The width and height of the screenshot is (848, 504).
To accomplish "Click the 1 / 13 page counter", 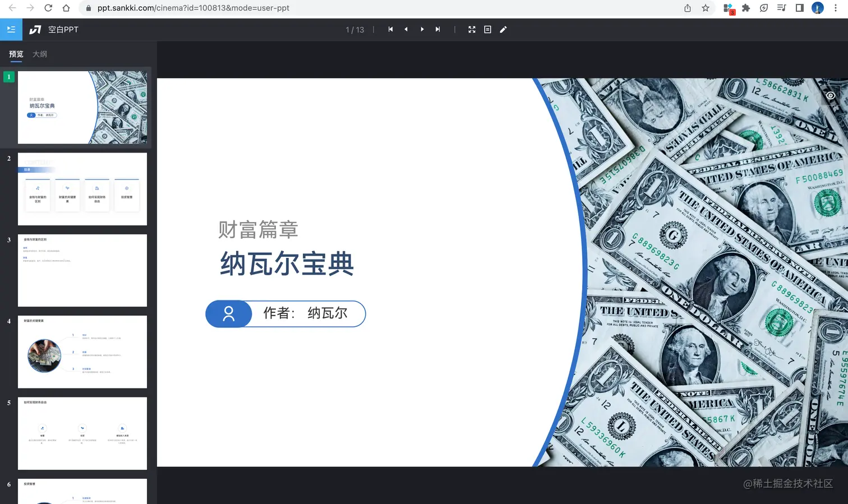I will pyautogui.click(x=355, y=30).
